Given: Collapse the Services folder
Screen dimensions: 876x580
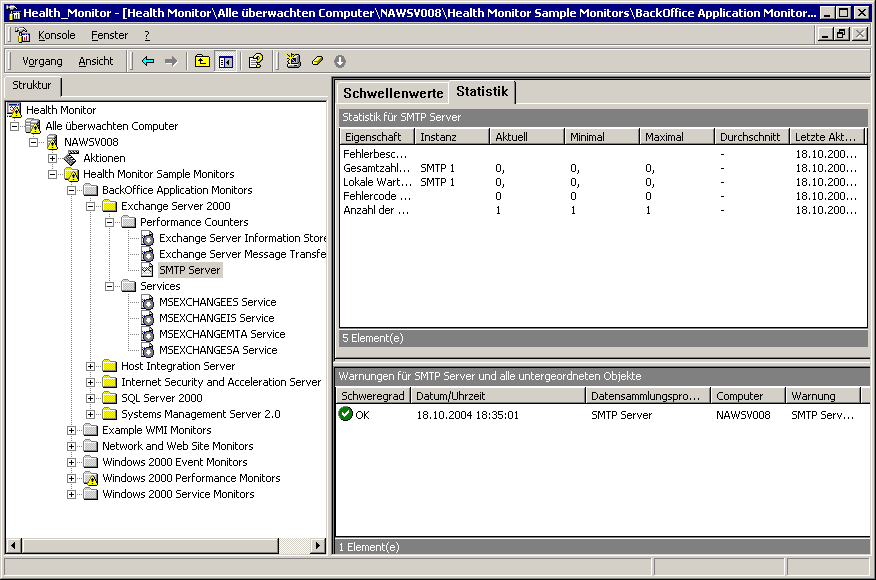Looking at the screenshot, I should [110, 286].
